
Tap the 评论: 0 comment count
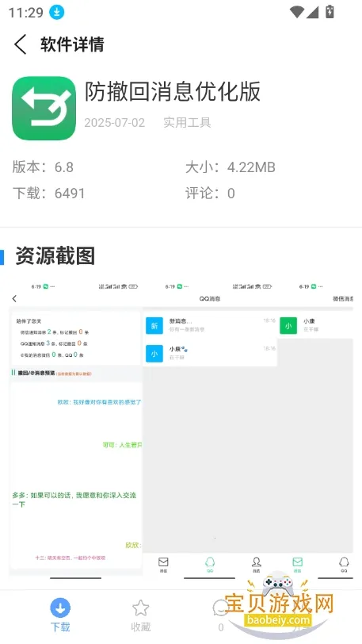210,193
